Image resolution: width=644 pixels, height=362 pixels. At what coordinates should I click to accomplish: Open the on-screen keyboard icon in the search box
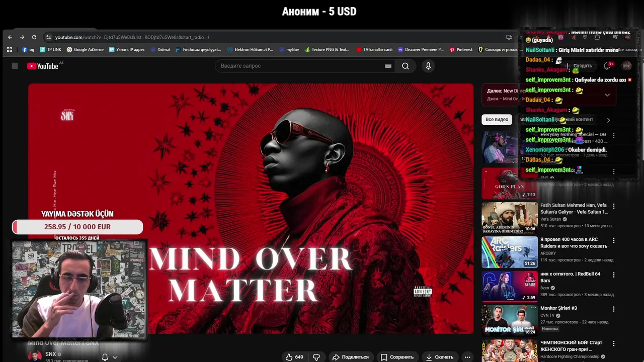[388, 66]
